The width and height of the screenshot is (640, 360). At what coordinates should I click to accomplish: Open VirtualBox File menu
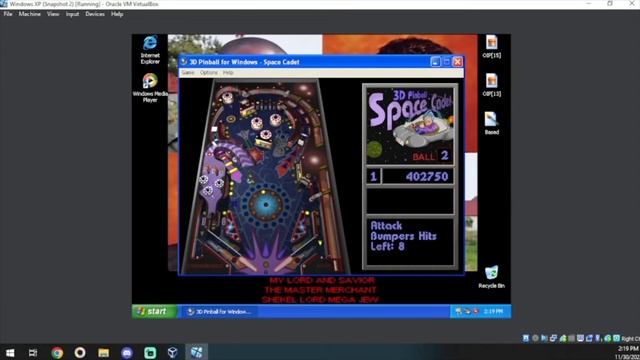point(8,14)
